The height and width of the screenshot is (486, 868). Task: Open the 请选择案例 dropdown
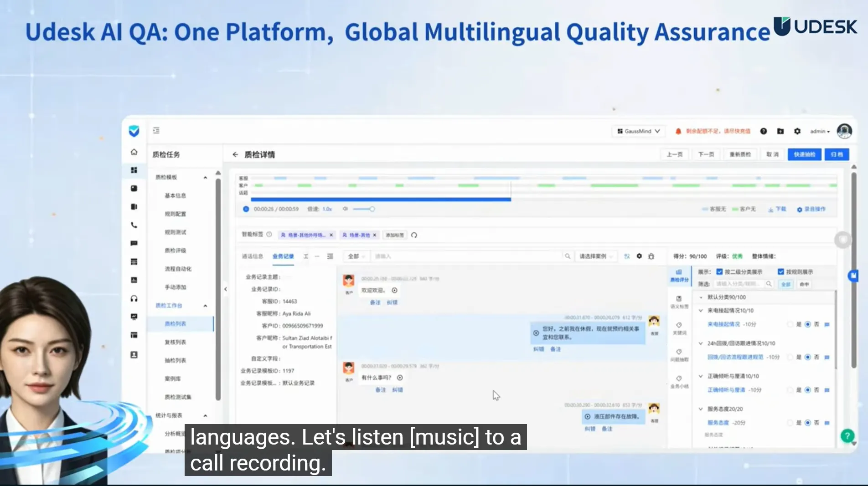(596, 256)
